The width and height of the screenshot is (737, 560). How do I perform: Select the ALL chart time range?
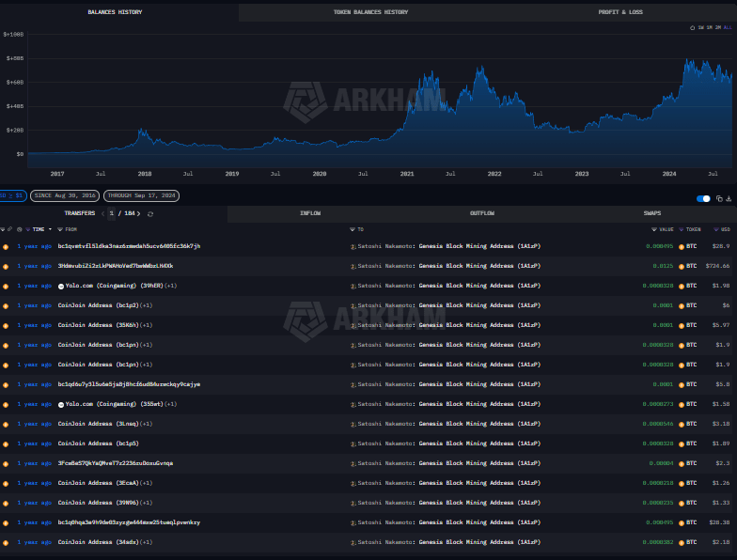[x=728, y=28]
